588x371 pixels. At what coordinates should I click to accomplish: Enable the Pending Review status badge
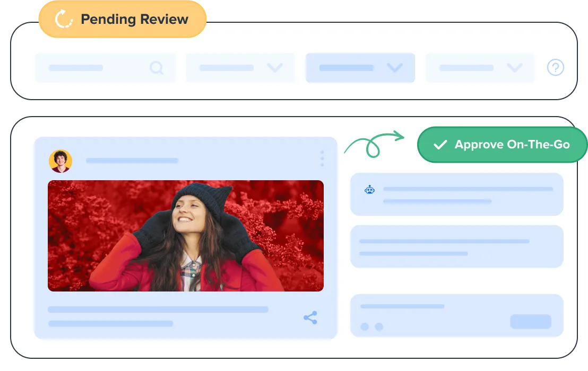coord(122,19)
